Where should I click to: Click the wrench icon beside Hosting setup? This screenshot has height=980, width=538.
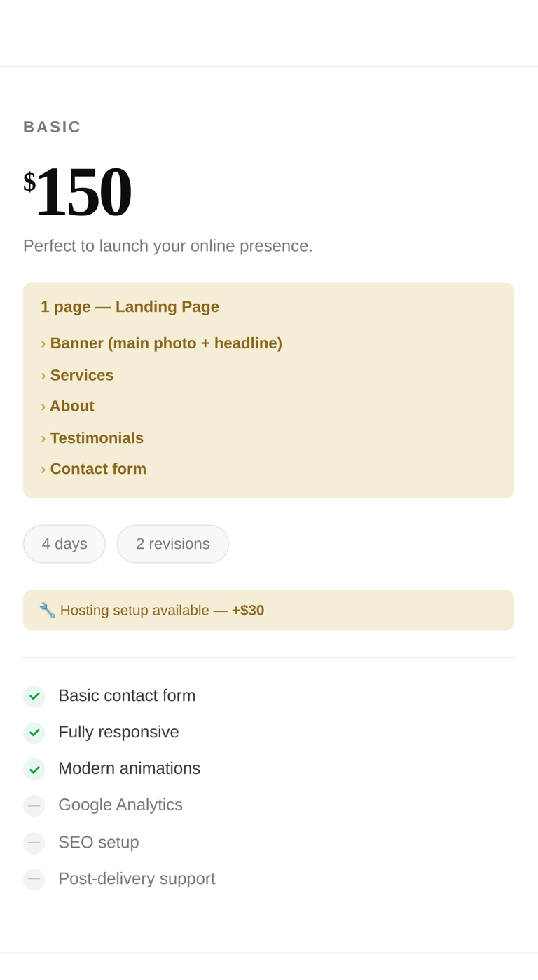pos(47,610)
